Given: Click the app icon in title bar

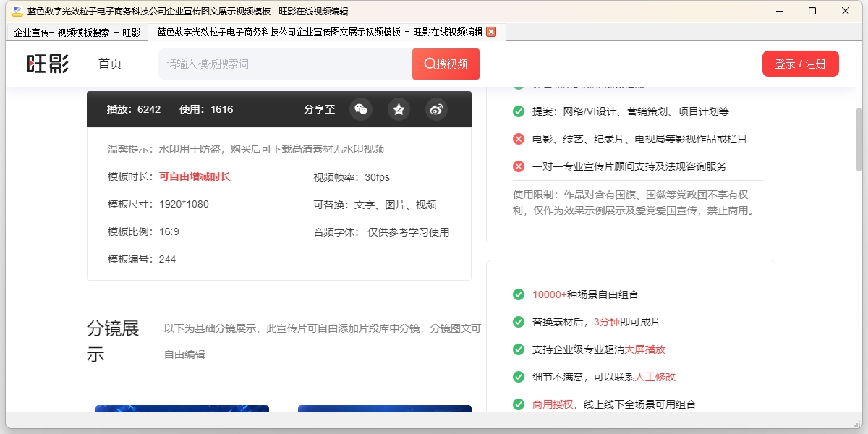Looking at the screenshot, I should (x=17, y=11).
